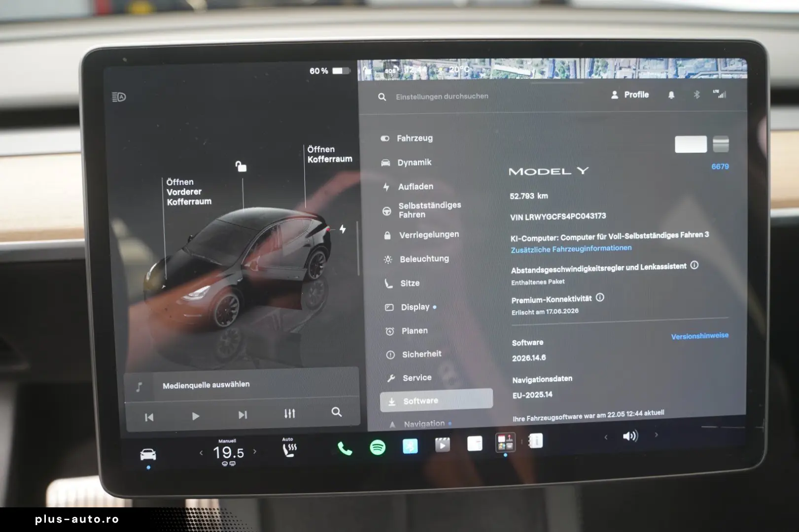Open climate settings via 19.5 temperature
Image resolution: width=799 pixels, height=532 pixels.
[x=228, y=452]
